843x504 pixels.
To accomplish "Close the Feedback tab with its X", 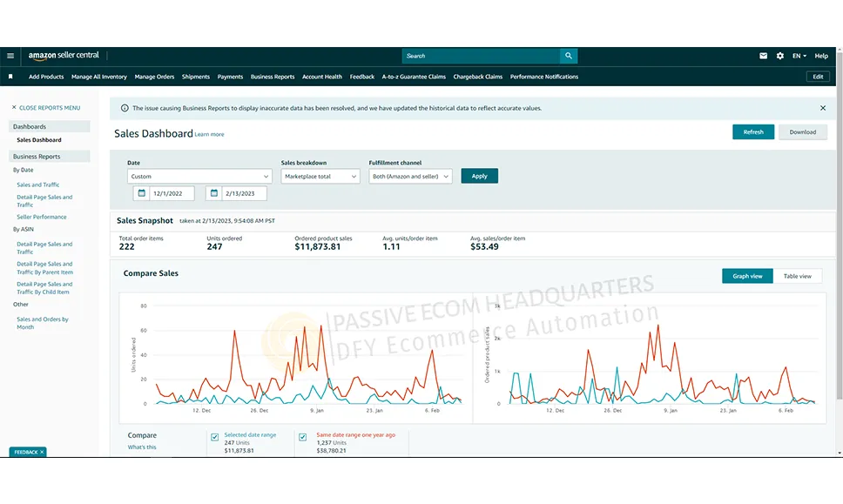I will click(x=42, y=453).
